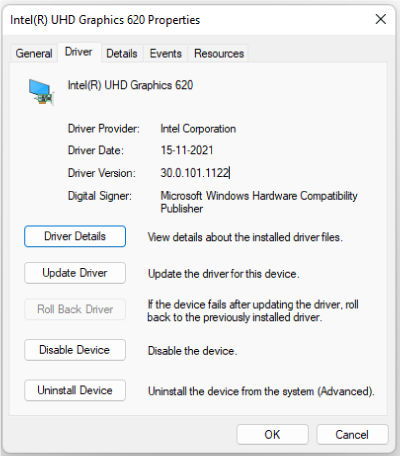The width and height of the screenshot is (400, 456).
Task: Click the Driver Date label
Action: [96, 150]
